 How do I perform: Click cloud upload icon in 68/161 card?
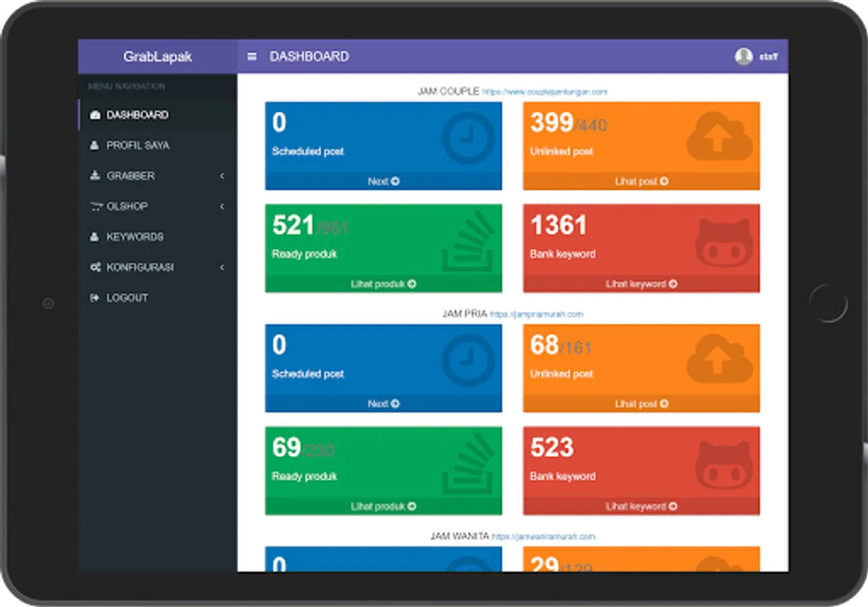point(720,360)
